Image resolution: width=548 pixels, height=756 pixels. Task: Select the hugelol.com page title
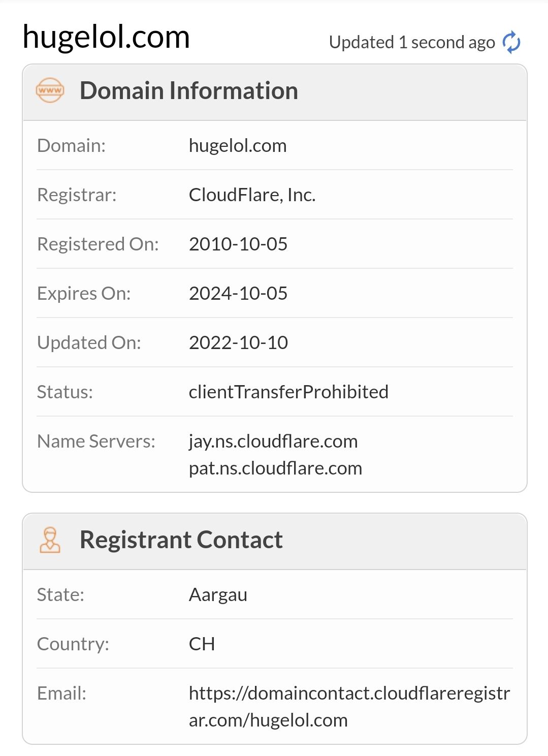(106, 37)
